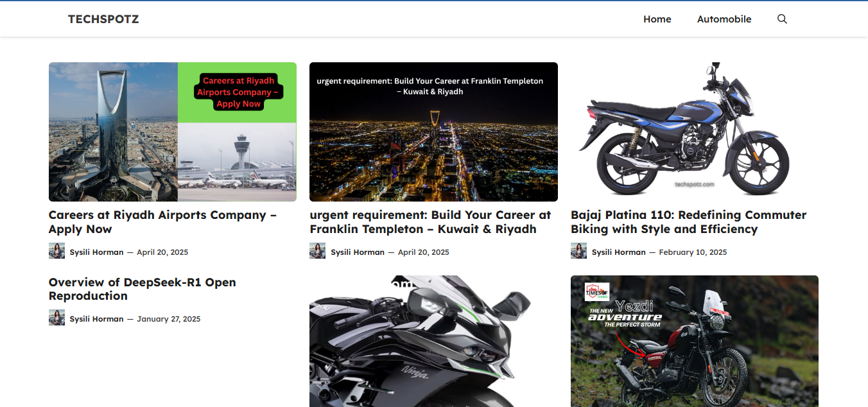Open the Bajaj Platina 110 article title

(x=688, y=222)
